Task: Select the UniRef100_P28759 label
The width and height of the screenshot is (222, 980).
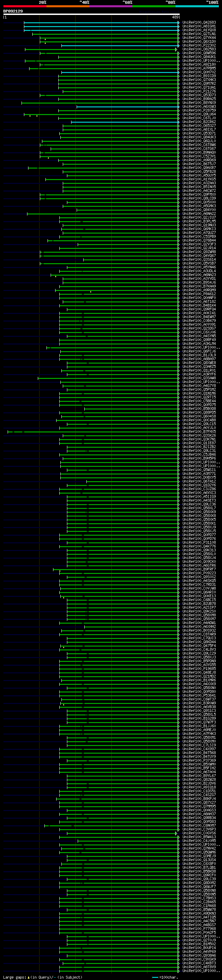Action: (199, 110)
